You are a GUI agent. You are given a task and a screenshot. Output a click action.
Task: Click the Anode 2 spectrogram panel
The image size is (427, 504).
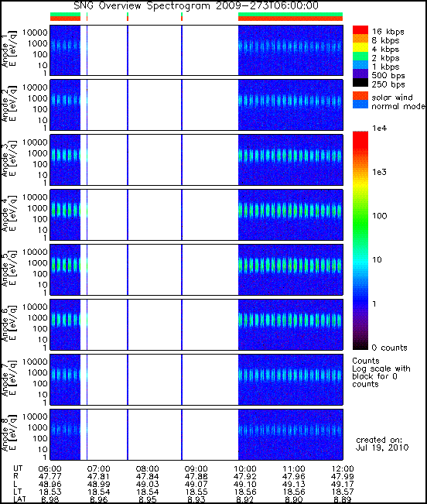coord(196,105)
